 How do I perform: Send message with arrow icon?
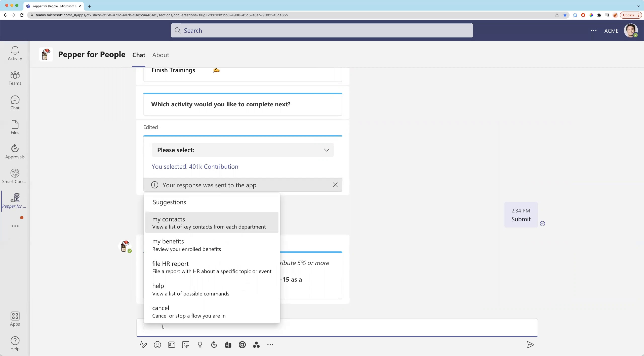(x=530, y=345)
